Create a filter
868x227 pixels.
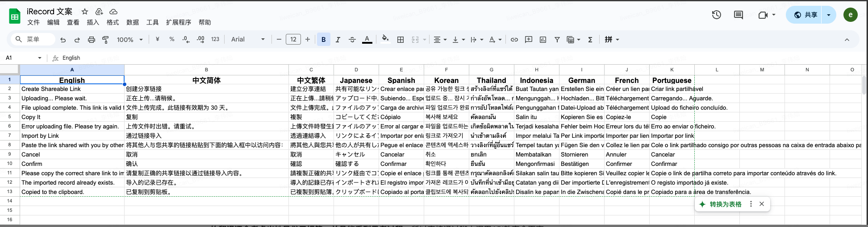coord(557,40)
